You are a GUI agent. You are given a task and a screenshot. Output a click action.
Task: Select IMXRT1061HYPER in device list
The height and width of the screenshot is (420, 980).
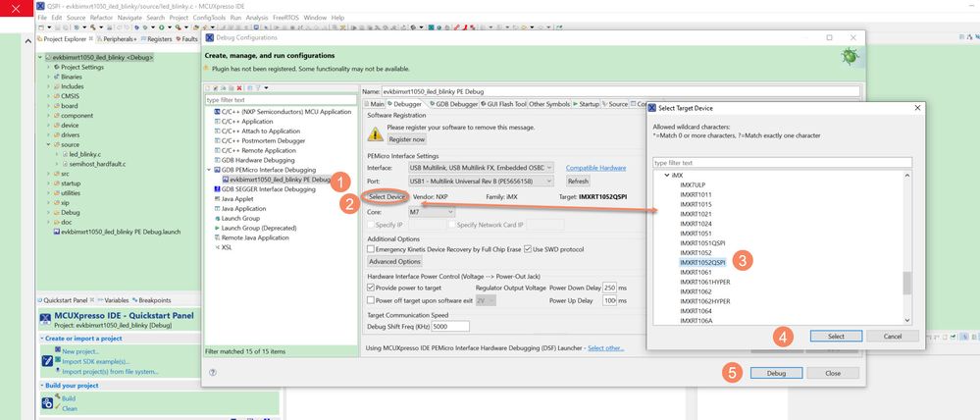[x=705, y=282]
